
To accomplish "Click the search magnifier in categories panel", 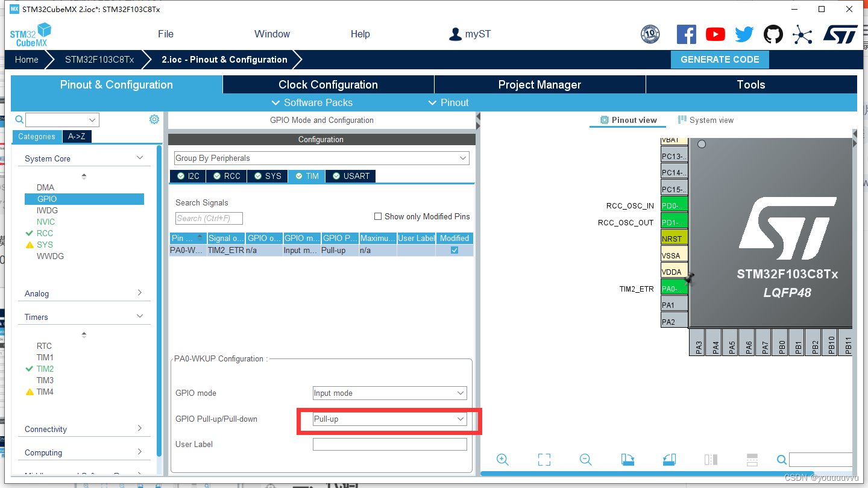I will [x=19, y=119].
